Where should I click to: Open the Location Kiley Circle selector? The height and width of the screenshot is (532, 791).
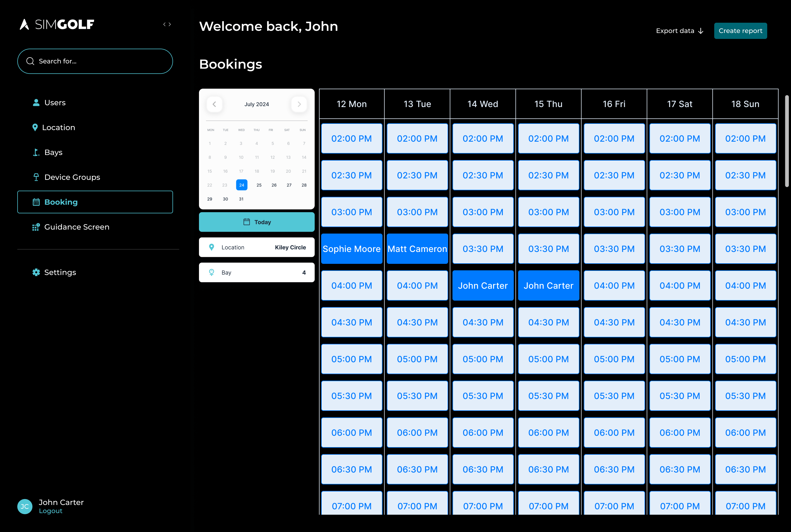[x=257, y=247]
